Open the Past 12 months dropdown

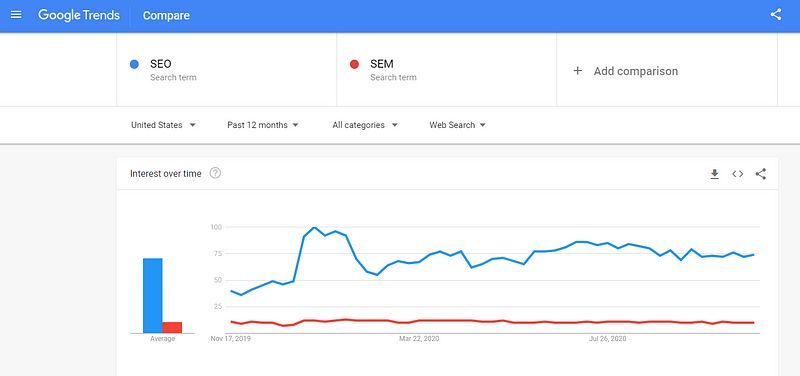[x=263, y=125]
